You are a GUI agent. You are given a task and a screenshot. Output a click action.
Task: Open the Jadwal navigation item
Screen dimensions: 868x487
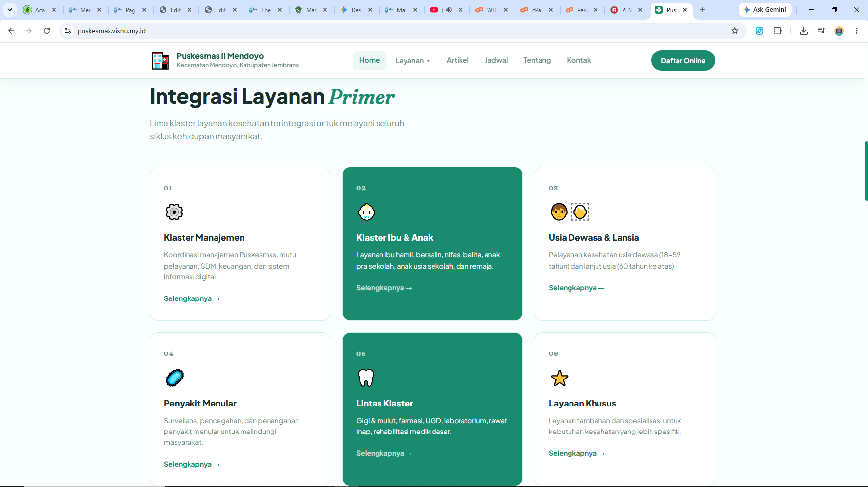click(x=496, y=60)
